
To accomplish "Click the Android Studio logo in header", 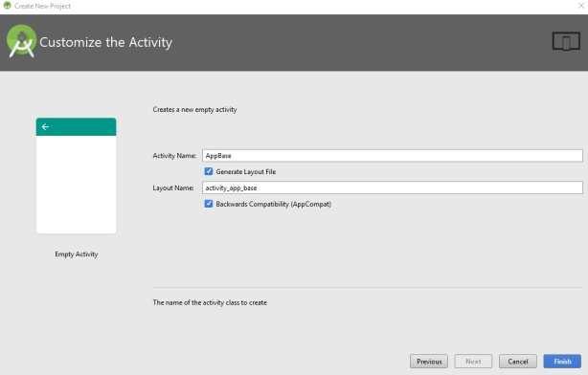I will coord(21,41).
